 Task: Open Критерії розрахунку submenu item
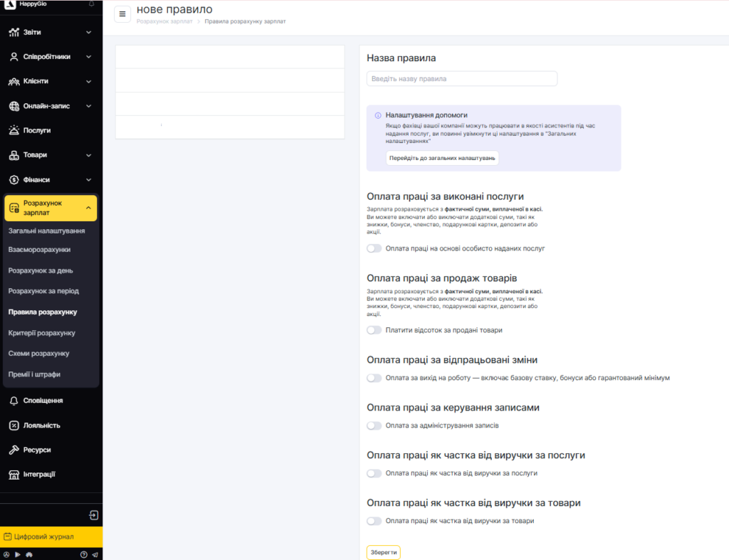pos(41,333)
